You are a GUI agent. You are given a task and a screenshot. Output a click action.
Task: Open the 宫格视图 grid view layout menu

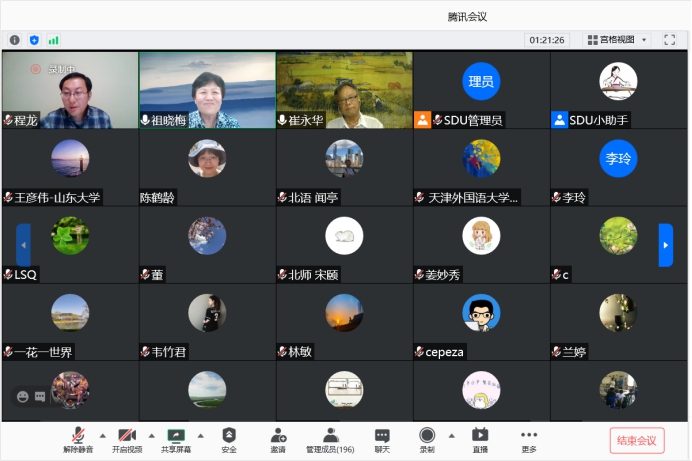click(x=616, y=40)
